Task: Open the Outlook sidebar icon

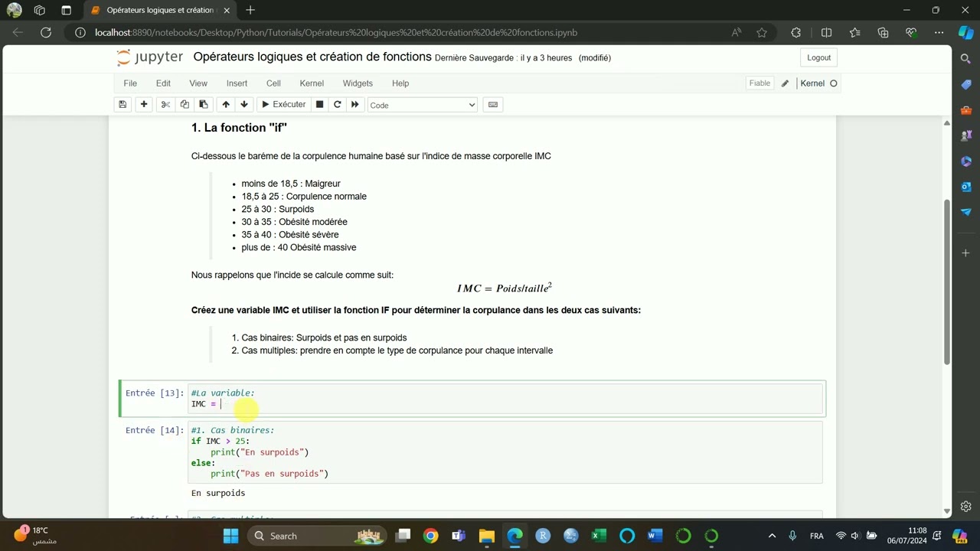Action: pyautogui.click(x=965, y=187)
